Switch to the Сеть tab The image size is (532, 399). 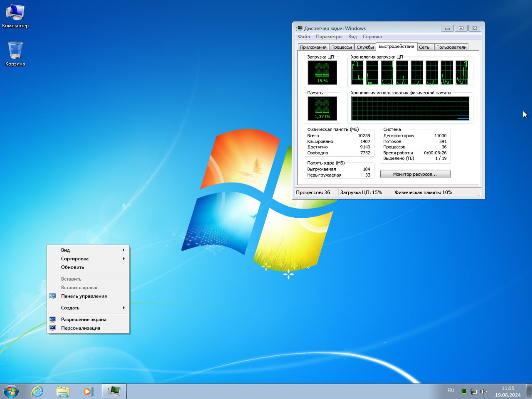424,47
